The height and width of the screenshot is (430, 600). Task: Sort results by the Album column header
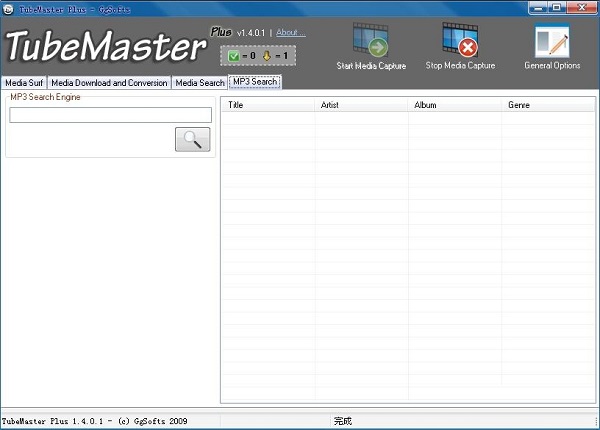[x=455, y=105]
